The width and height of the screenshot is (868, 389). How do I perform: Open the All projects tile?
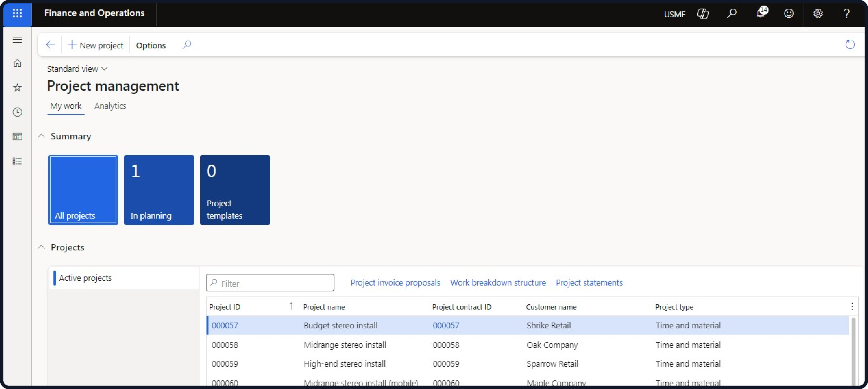coord(83,190)
